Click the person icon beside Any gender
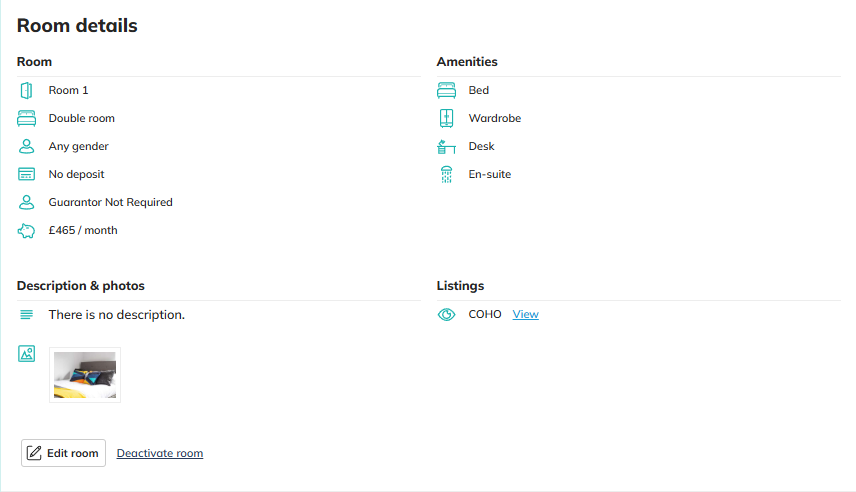 [26, 146]
